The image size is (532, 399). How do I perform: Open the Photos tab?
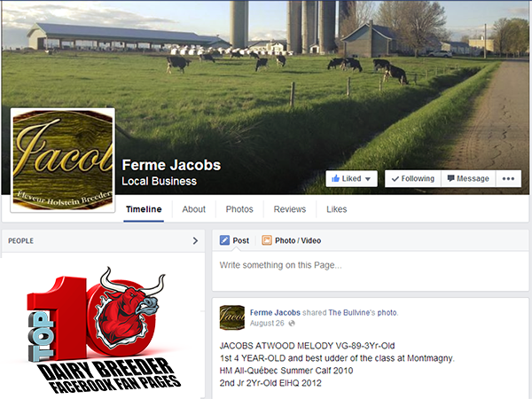[239, 209]
